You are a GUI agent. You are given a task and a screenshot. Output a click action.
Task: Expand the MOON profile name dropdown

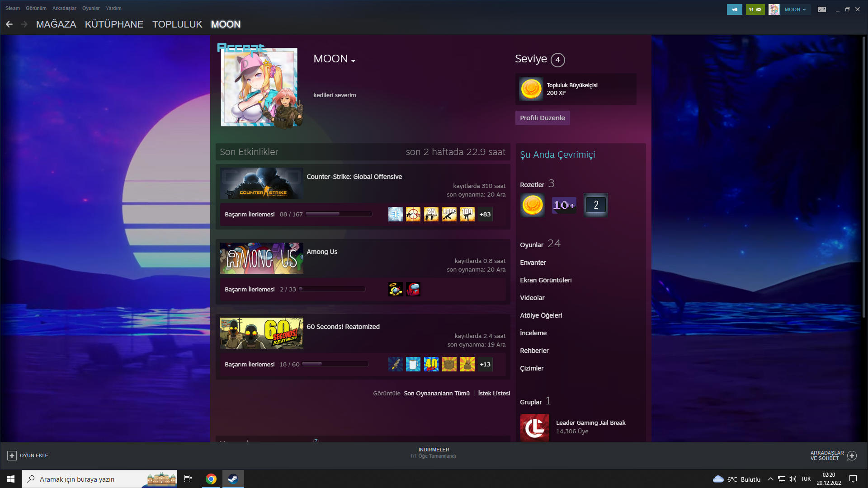[353, 61]
